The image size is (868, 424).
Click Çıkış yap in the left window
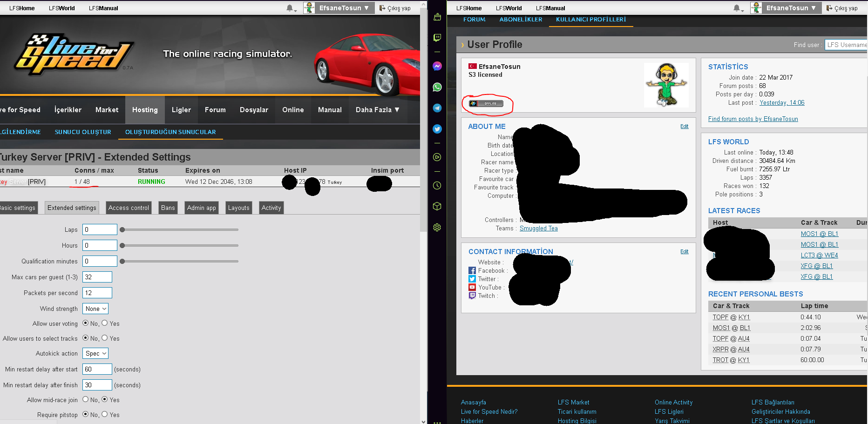(x=395, y=8)
